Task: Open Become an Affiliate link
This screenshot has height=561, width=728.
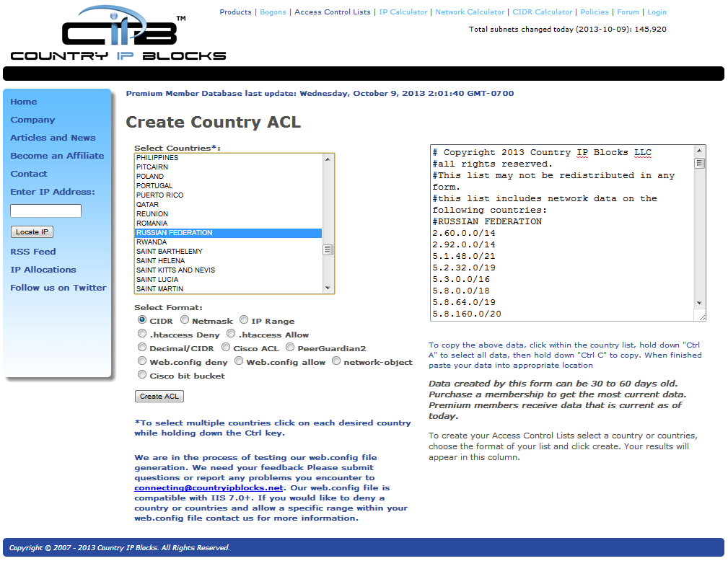Action: pyautogui.click(x=57, y=156)
